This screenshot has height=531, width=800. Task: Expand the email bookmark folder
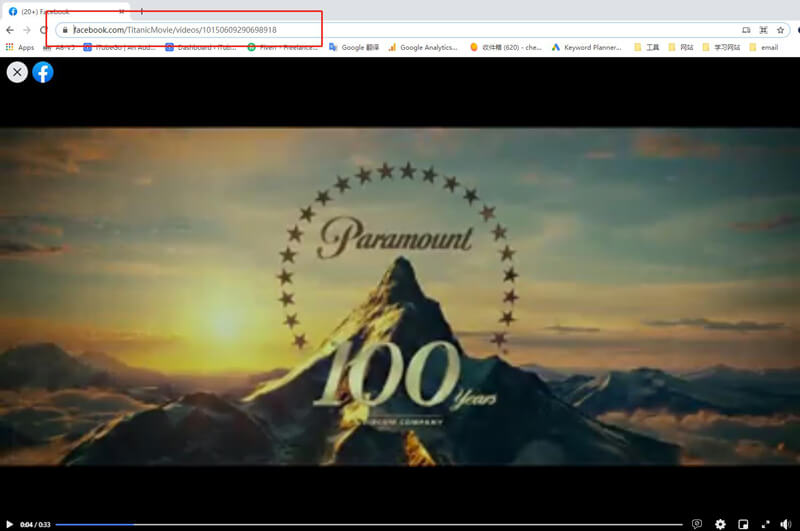764,47
